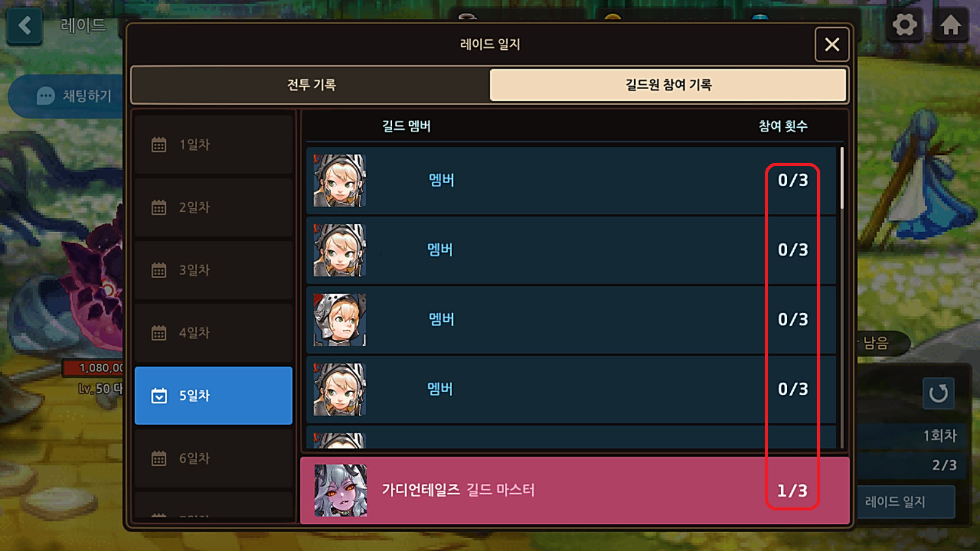The width and height of the screenshot is (980, 551).
Task: Click the member list scrollbar
Action: point(841,178)
